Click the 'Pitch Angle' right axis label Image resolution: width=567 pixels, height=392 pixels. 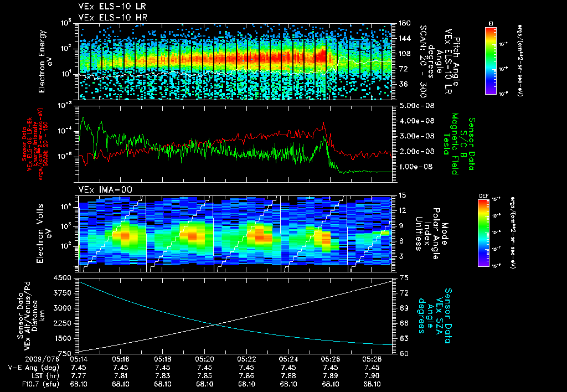[456, 61]
